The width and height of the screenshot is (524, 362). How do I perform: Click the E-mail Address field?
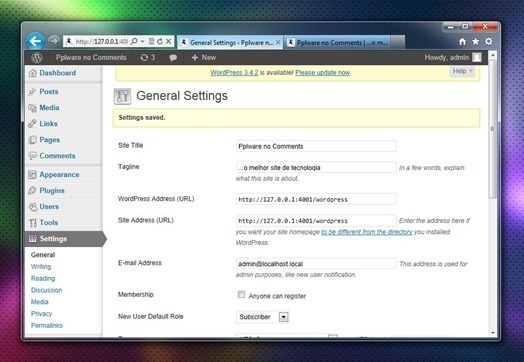(316, 264)
